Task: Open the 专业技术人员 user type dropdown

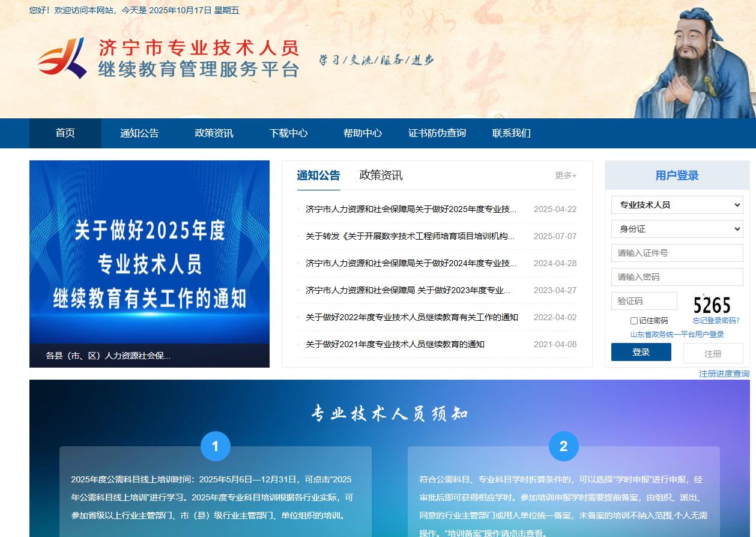Action: click(x=677, y=205)
